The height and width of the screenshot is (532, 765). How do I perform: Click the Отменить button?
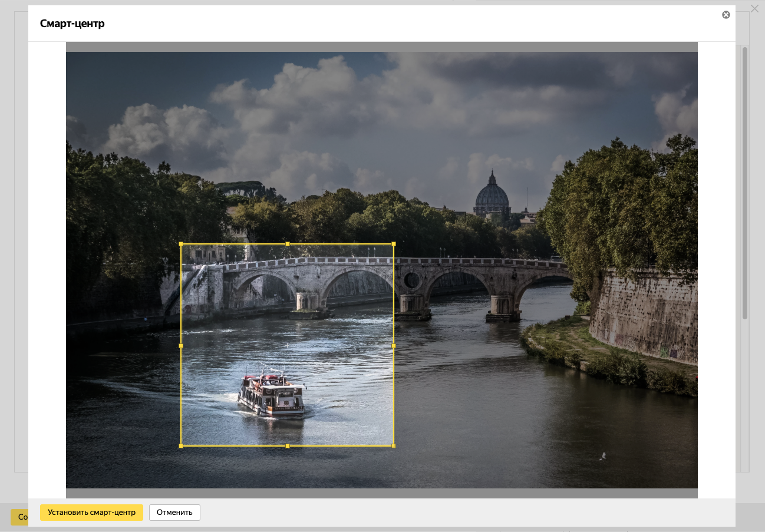[174, 513]
